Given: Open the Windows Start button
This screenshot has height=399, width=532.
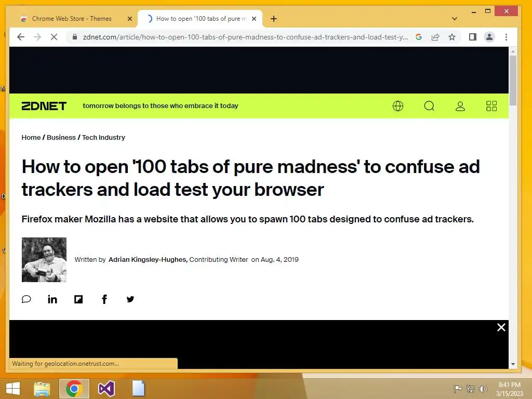Looking at the screenshot, I should [x=13, y=389].
